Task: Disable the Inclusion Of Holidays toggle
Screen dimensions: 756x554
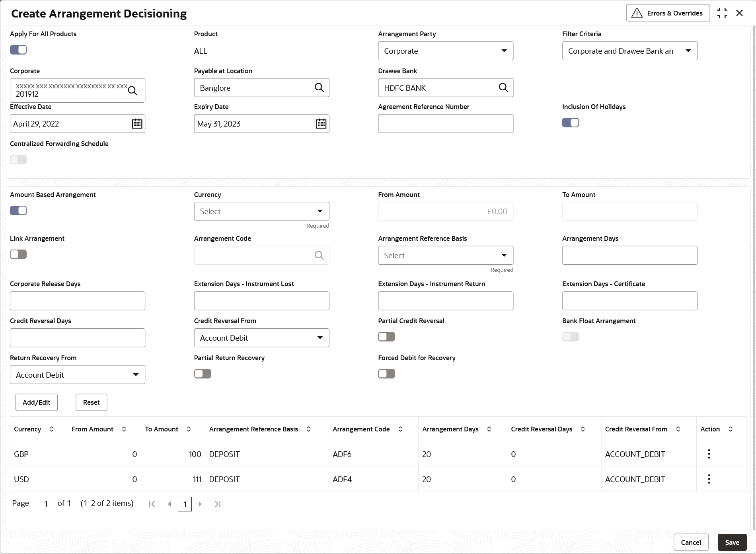Action: tap(571, 123)
